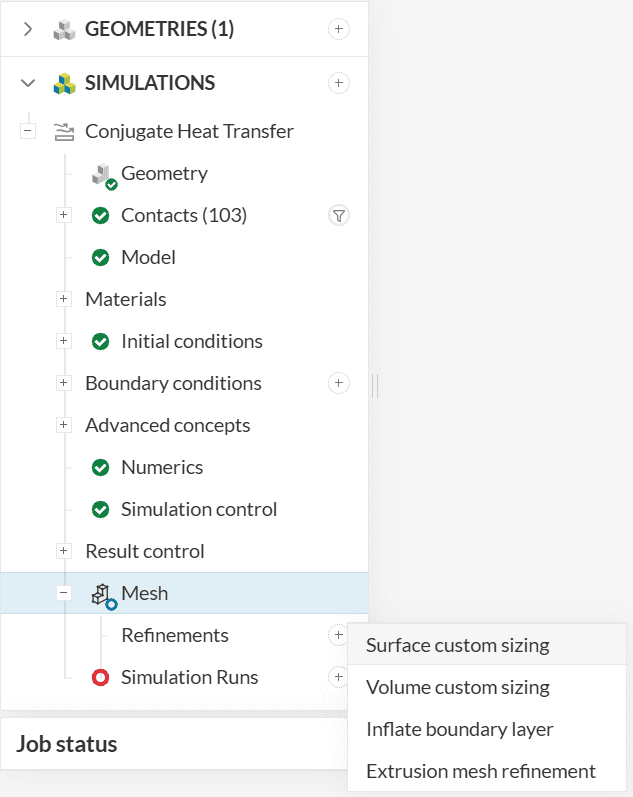Screen dimensions: 633x797
Task: Click the Conjugate Heat Transfer simulation icon
Action: tap(64, 131)
